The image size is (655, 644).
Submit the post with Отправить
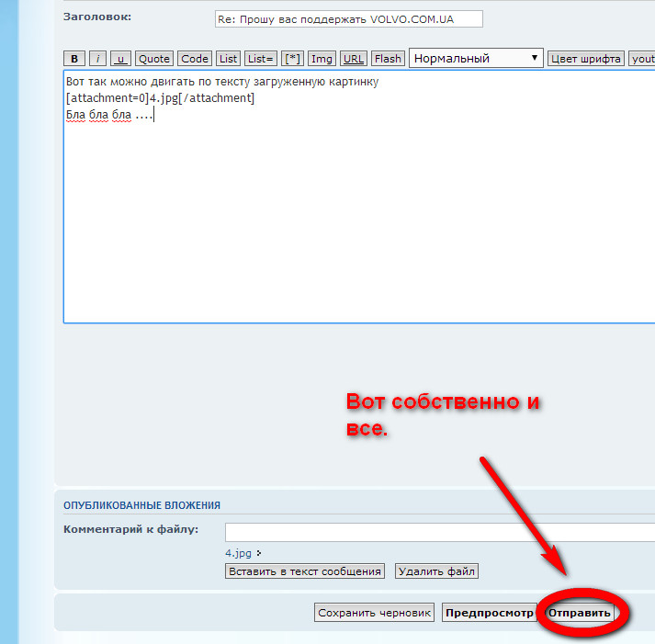[579, 613]
